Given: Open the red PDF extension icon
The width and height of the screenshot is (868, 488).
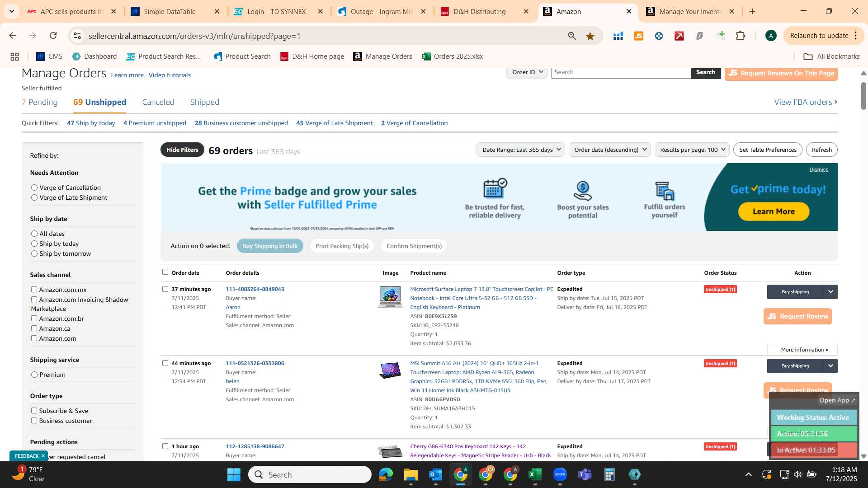Looking at the screenshot, I should [x=679, y=36].
